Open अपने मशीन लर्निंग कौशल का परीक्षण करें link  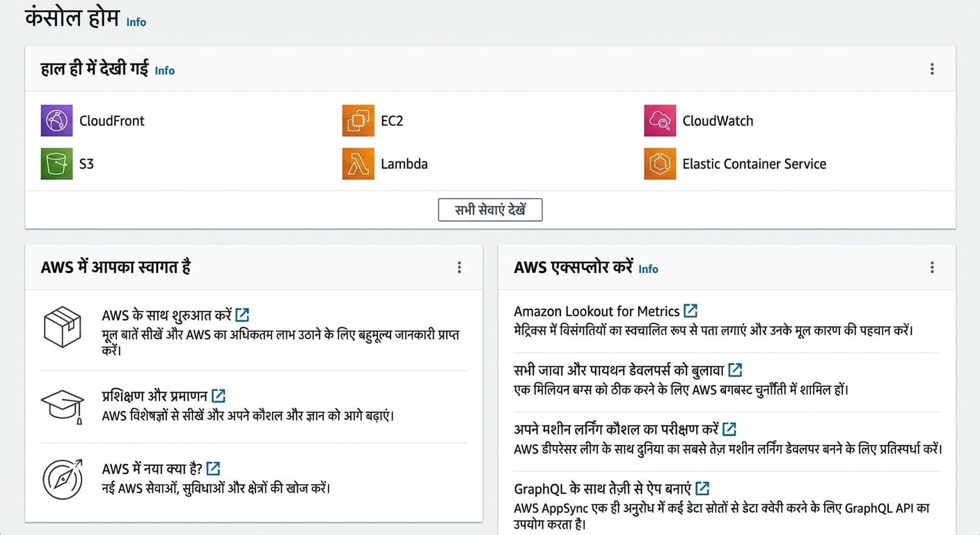(616, 429)
